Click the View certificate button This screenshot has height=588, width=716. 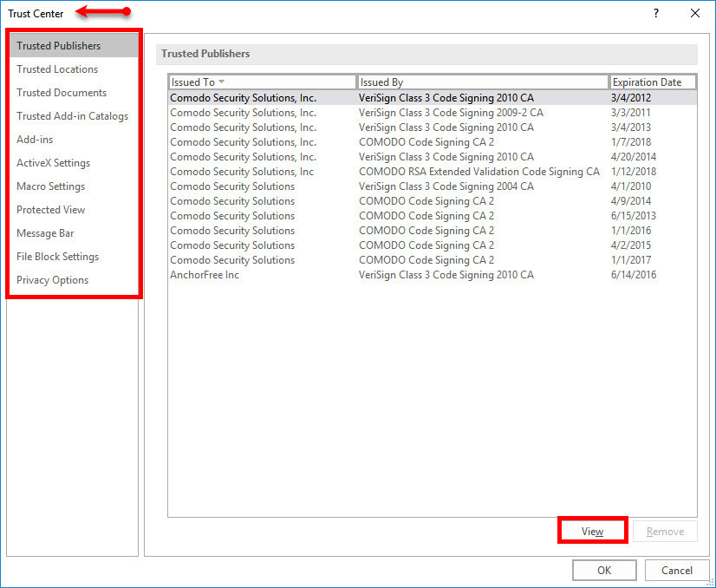pos(592,532)
